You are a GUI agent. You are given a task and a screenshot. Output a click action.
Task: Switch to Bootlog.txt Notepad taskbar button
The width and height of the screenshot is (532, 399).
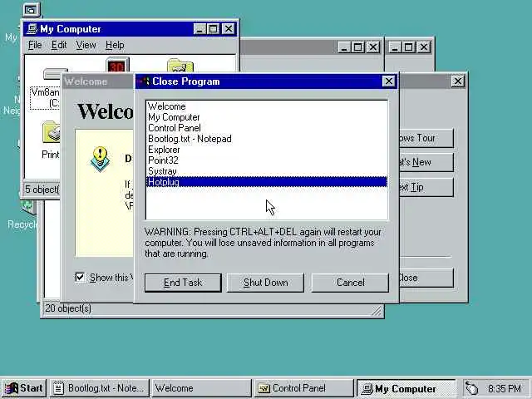click(100, 388)
